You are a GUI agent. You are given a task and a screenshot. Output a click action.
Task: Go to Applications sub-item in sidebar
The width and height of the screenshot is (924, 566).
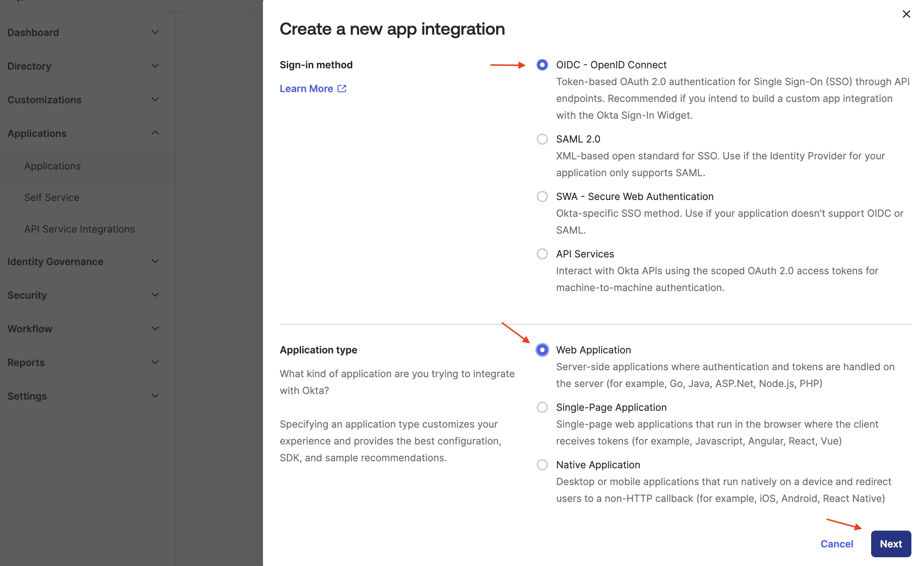[53, 166]
